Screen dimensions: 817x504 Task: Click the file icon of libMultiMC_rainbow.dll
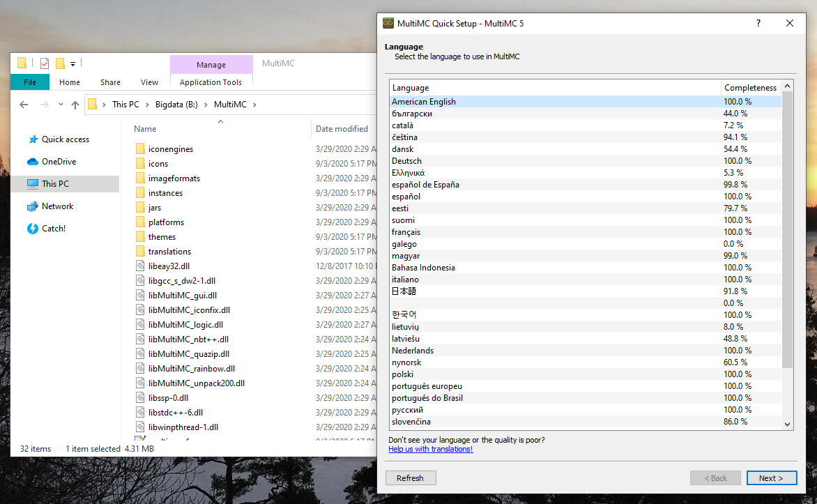click(x=140, y=368)
